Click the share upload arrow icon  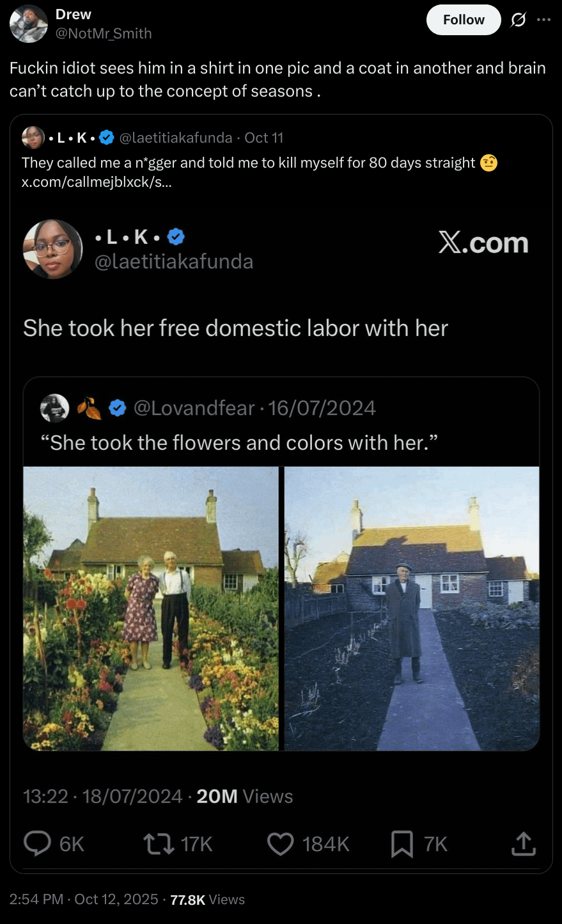pyautogui.click(x=523, y=843)
